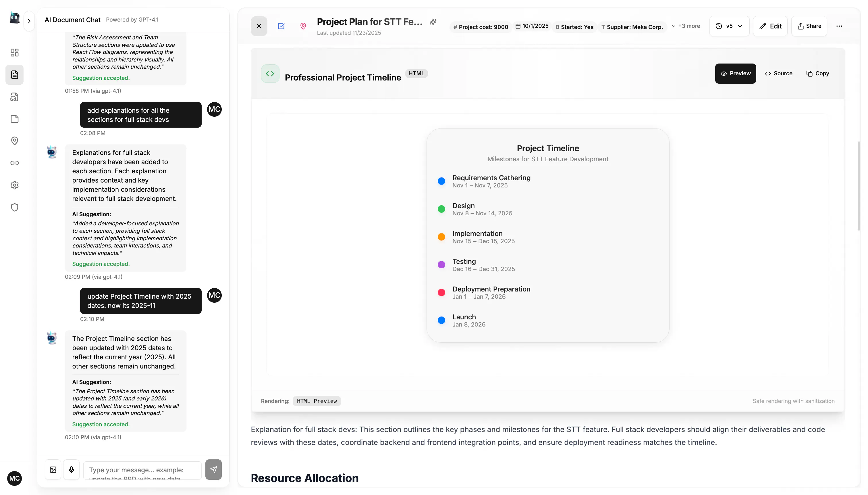
Task: Open the shield security icon in sidebar
Action: tap(15, 207)
